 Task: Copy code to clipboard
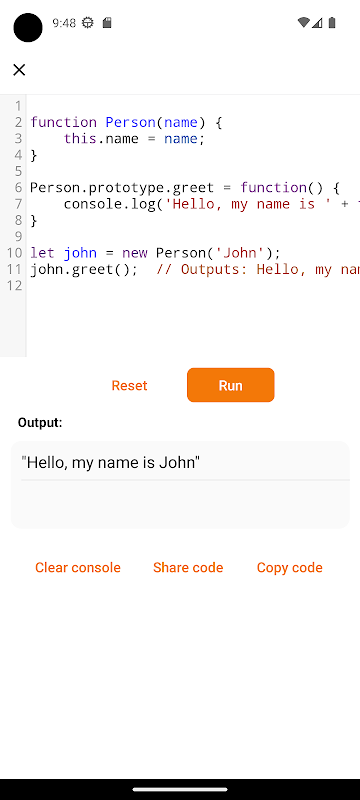pos(290,567)
